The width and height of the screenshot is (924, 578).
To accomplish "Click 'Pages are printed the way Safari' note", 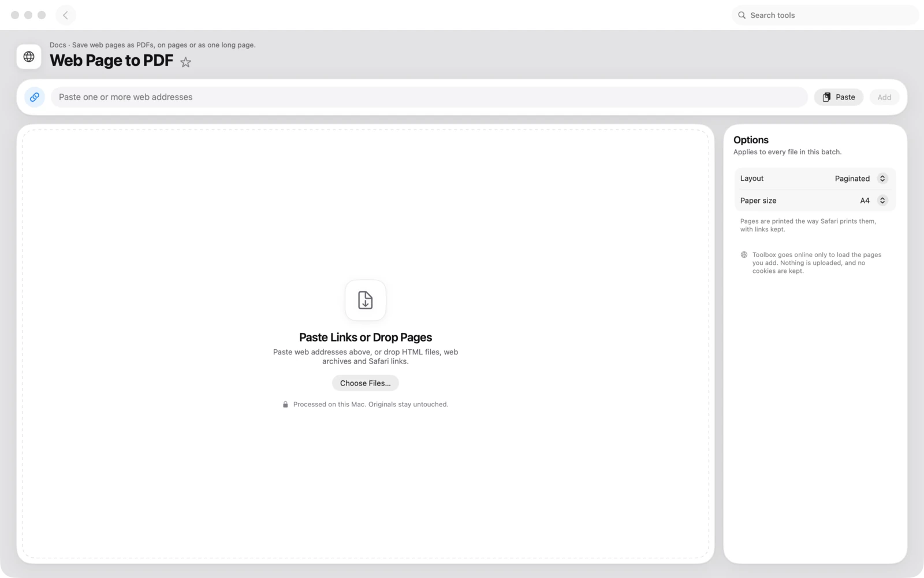I will (808, 225).
